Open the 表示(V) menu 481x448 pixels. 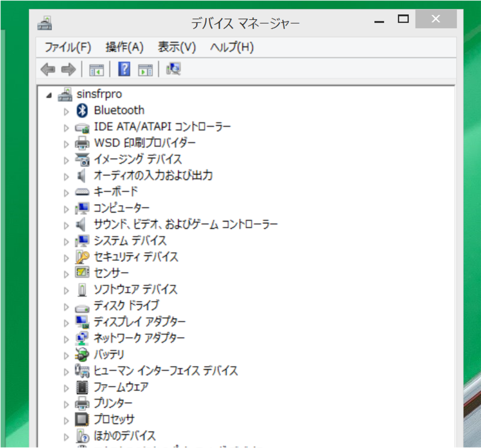pos(176,47)
